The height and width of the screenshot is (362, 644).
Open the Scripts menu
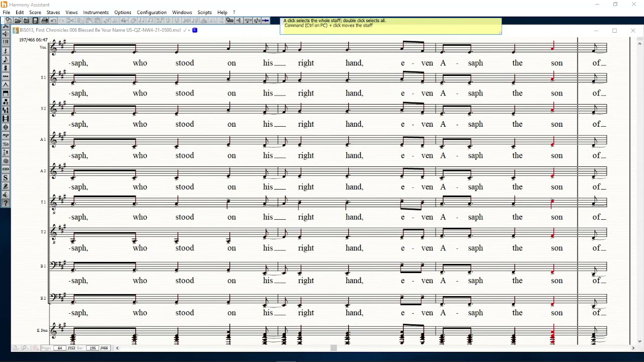tap(205, 13)
